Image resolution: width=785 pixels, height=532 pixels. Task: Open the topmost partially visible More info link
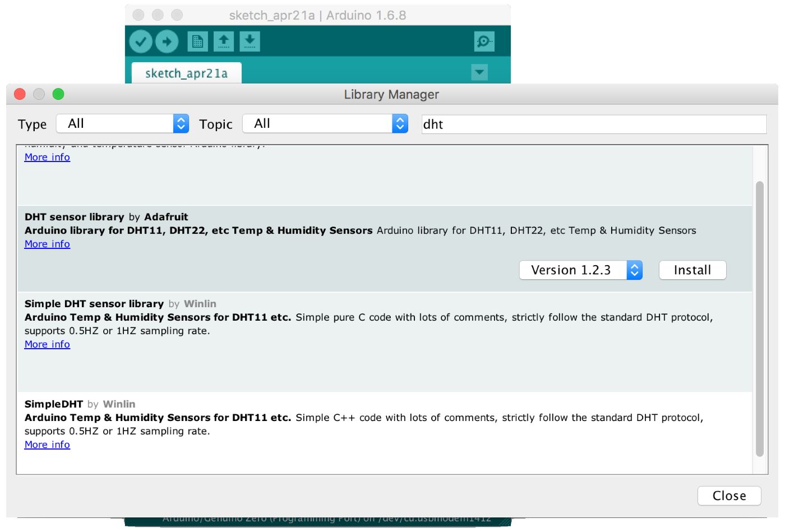[47, 158]
